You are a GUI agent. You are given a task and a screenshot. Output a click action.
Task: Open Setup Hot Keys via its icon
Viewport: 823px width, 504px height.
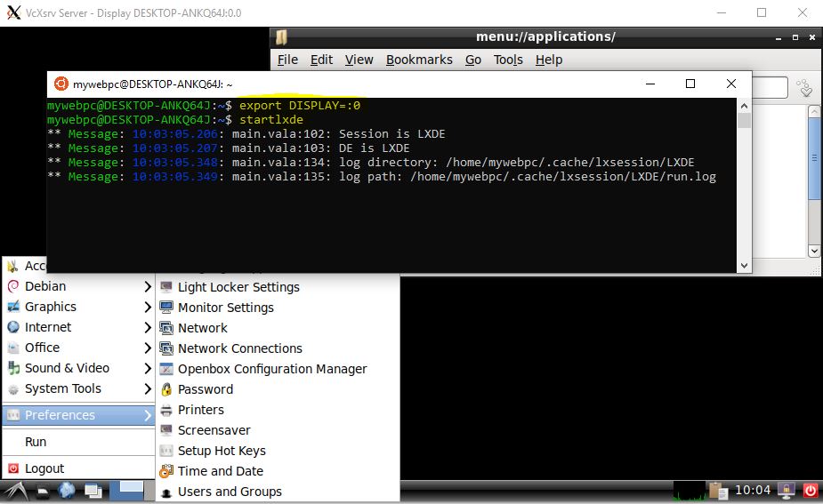point(166,451)
